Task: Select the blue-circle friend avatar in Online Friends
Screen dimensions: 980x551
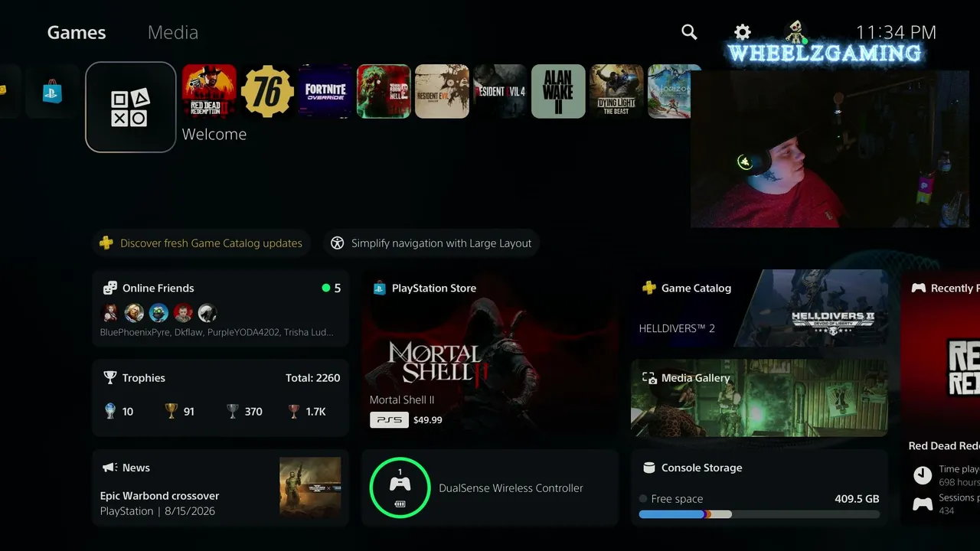Action: pos(158,312)
